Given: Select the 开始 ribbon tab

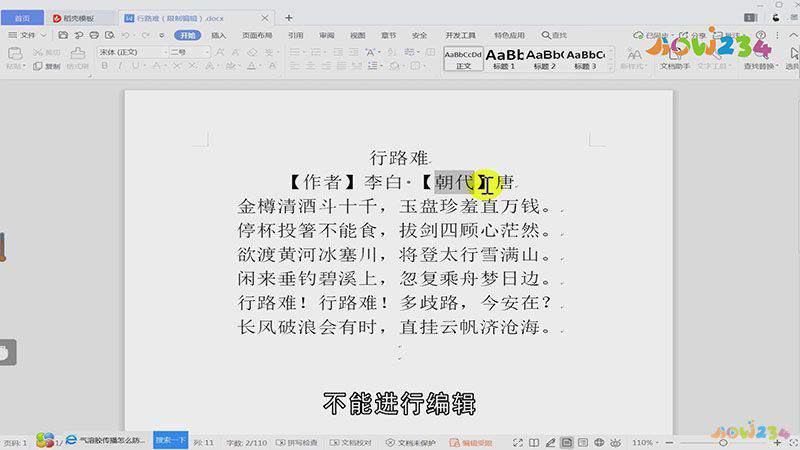Looking at the screenshot, I should click(x=187, y=35).
